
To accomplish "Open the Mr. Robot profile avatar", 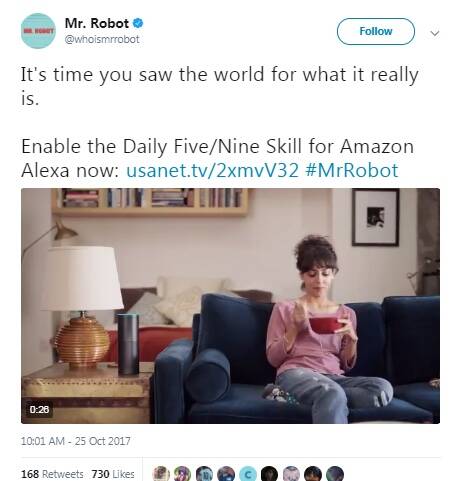I will pyautogui.click(x=38, y=31).
